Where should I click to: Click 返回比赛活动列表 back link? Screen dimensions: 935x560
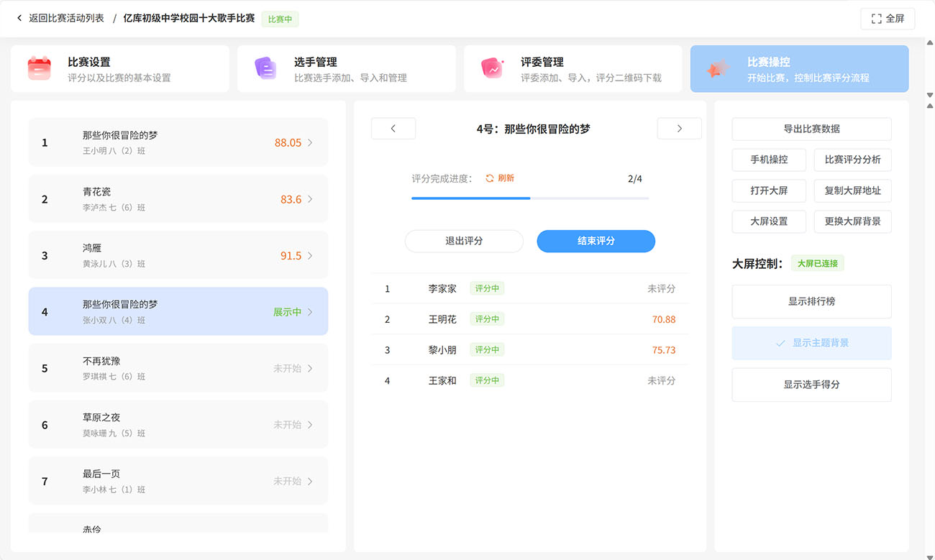[60, 19]
